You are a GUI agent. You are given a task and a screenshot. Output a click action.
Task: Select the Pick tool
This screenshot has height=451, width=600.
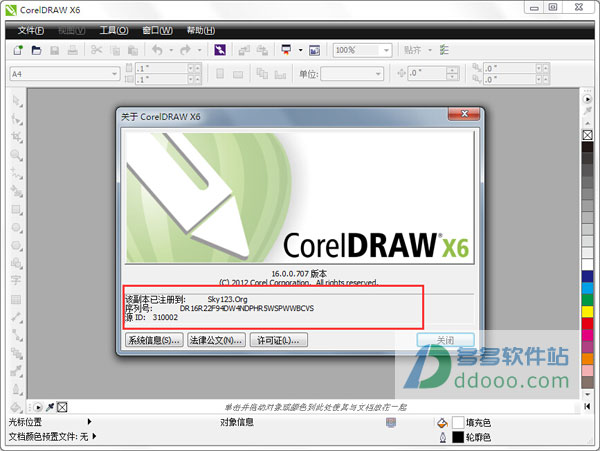pyautogui.click(x=16, y=101)
